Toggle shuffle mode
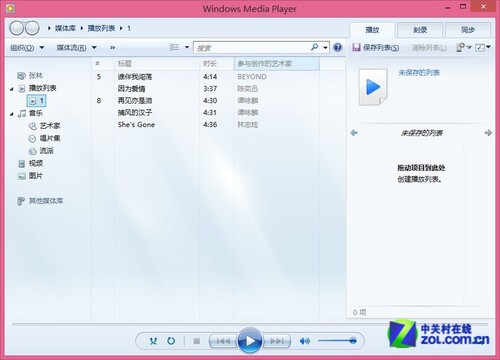The image size is (500, 360). [153, 341]
